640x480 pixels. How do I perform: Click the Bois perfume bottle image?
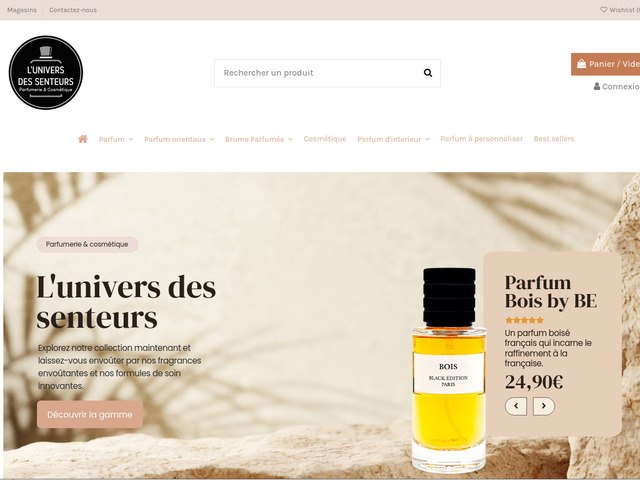click(449, 369)
